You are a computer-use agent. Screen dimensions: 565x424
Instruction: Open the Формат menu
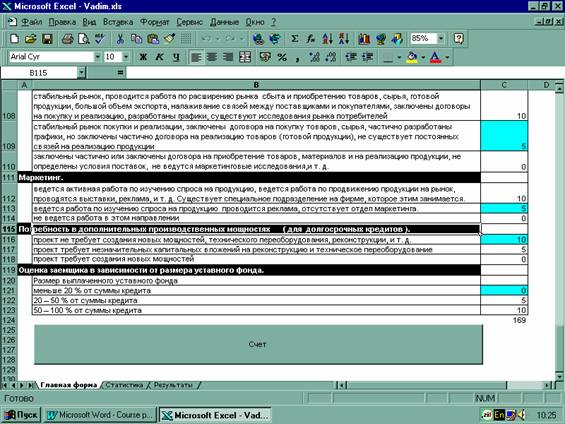pyautogui.click(x=155, y=22)
